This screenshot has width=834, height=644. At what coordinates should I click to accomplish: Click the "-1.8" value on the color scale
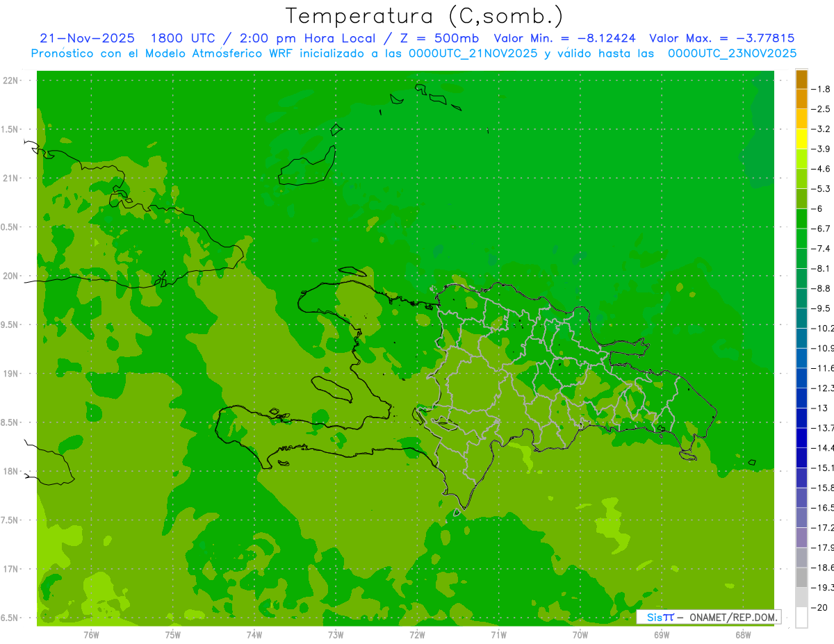click(821, 89)
